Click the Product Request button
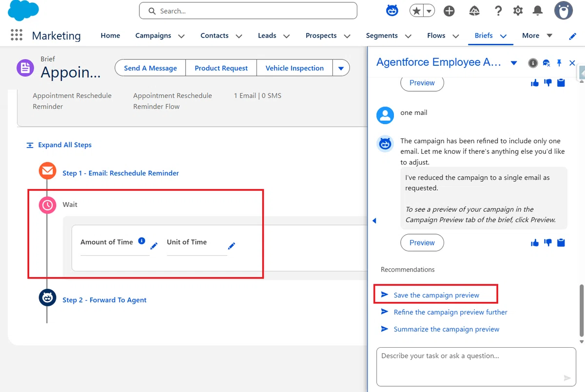 [x=221, y=68]
